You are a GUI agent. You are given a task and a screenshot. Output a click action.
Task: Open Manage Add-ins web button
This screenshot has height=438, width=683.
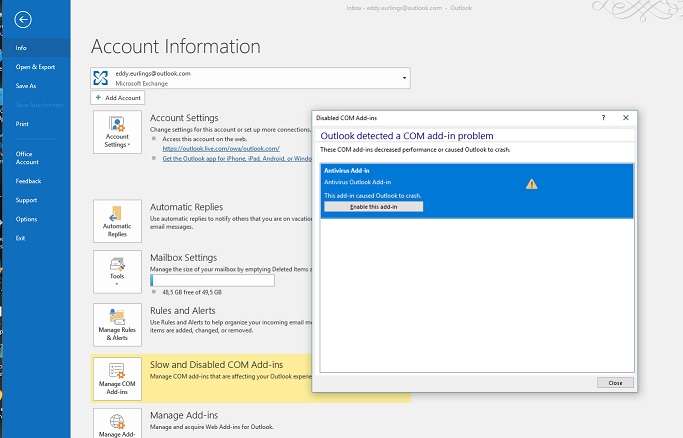click(117, 423)
